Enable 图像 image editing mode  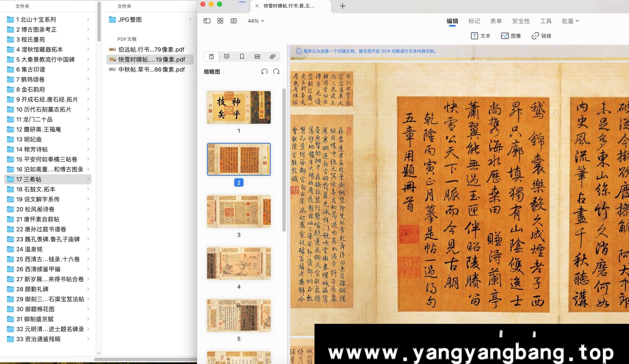coord(511,36)
